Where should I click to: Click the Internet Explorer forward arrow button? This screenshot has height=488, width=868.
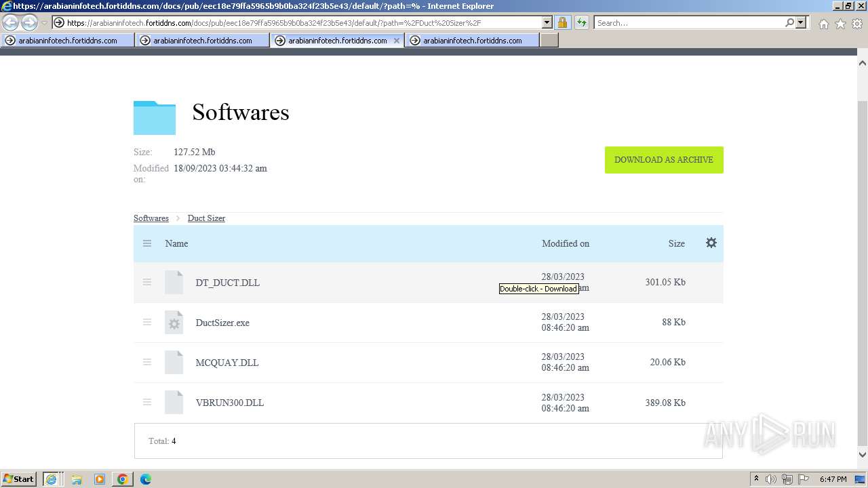(29, 23)
